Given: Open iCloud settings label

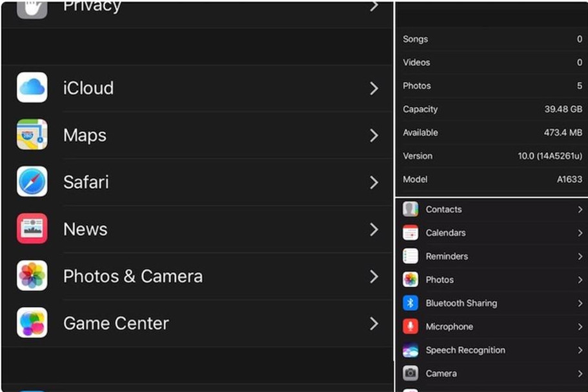Looking at the screenshot, I should (x=88, y=88).
